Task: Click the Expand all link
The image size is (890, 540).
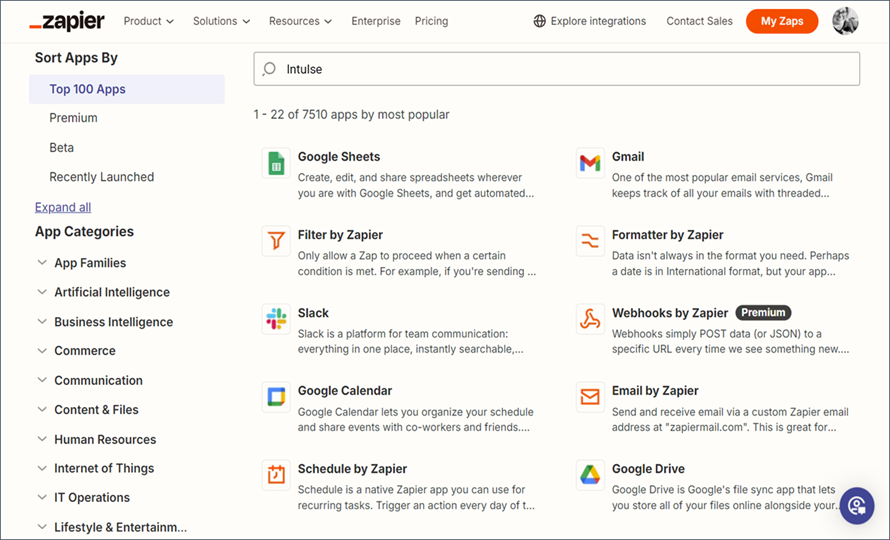Action: pyautogui.click(x=63, y=207)
